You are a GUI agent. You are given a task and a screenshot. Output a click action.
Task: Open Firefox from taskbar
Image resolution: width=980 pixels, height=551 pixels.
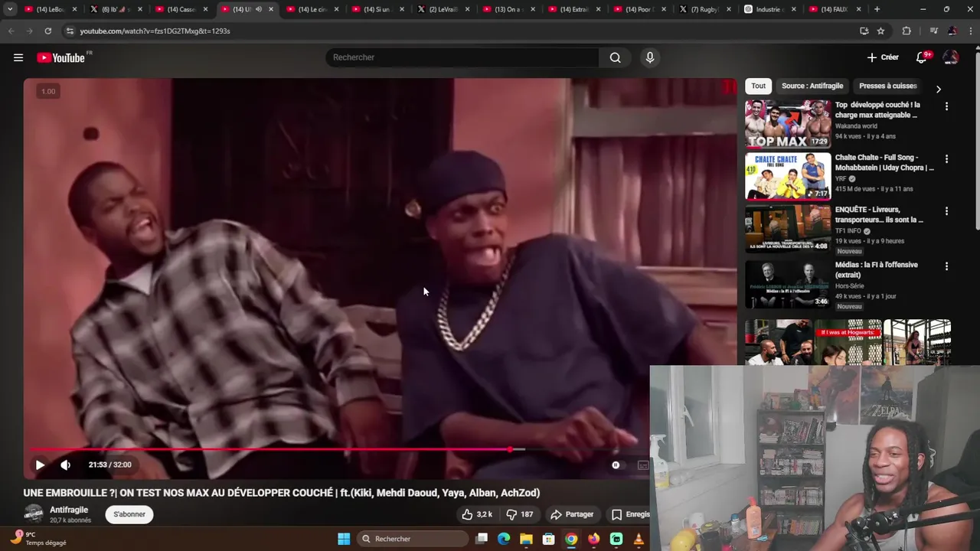coord(593,539)
